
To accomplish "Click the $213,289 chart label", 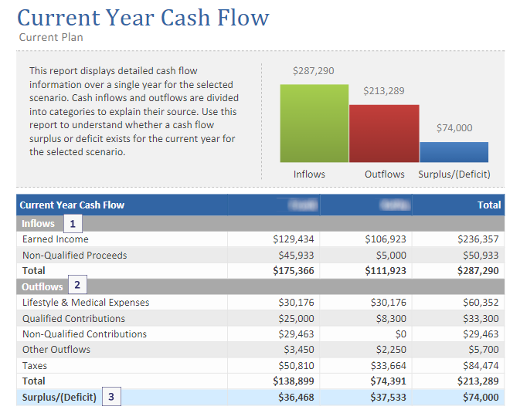I will pyautogui.click(x=384, y=91).
